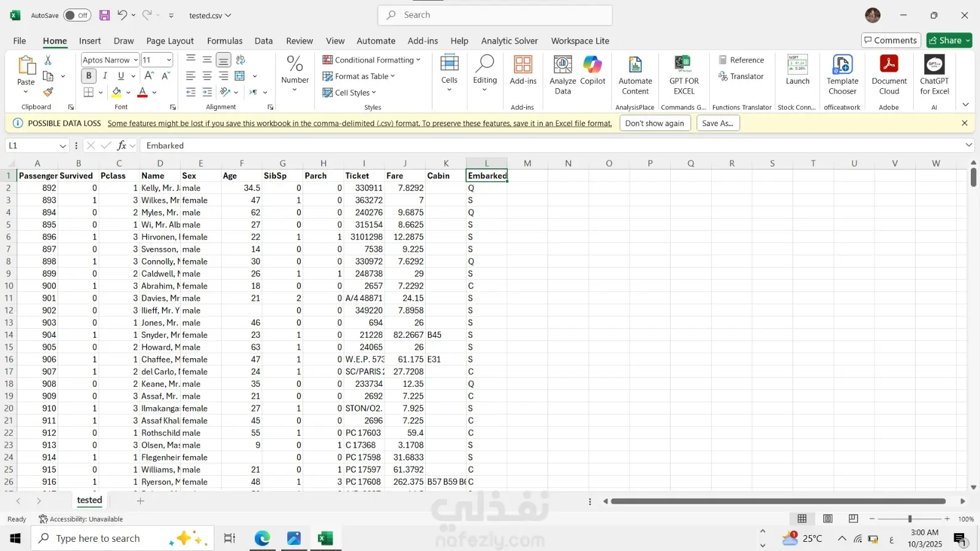Apply bold formatting to the selection

88,75
